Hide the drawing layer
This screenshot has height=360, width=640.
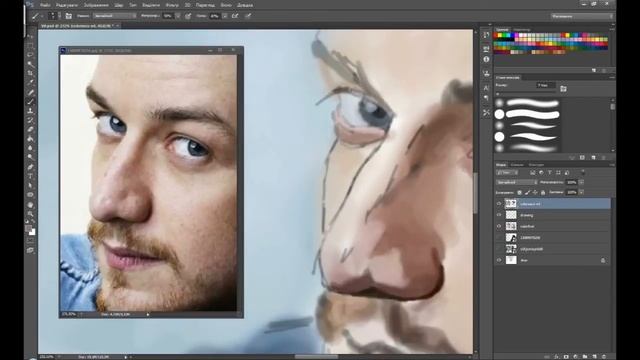[x=499, y=215]
